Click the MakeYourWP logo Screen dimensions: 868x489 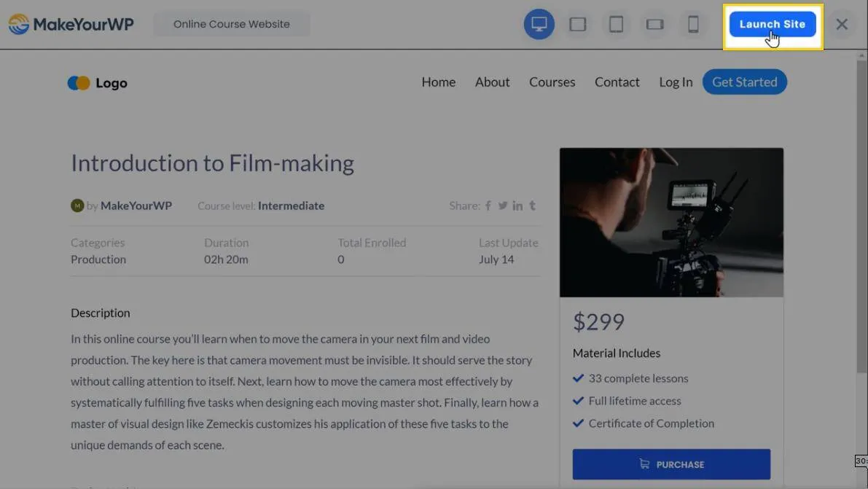tap(71, 24)
